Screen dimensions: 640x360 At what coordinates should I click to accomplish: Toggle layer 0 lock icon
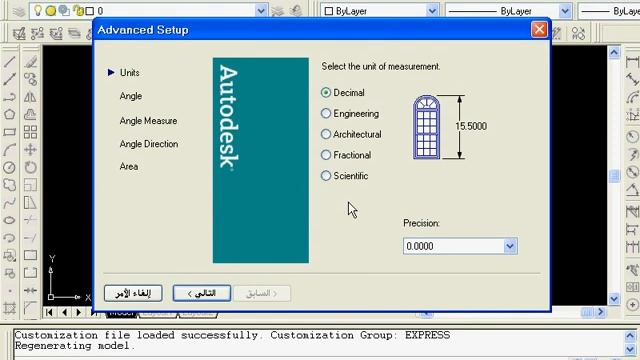pos(78,11)
